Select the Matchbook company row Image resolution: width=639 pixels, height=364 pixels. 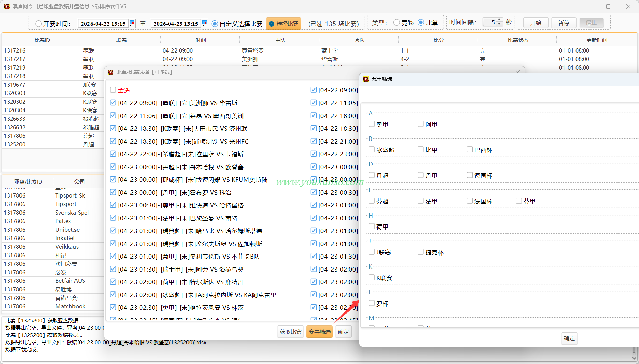coord(53,306)
